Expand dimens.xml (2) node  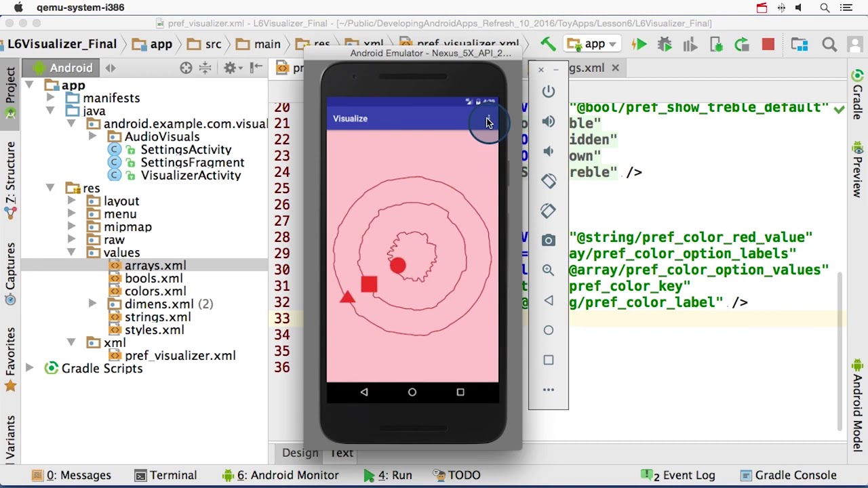[92, 304]
